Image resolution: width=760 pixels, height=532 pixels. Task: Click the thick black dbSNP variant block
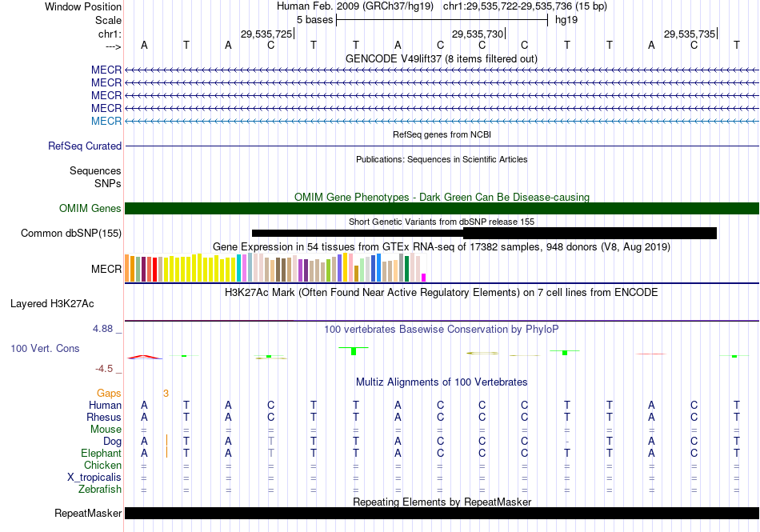[590, 233]
